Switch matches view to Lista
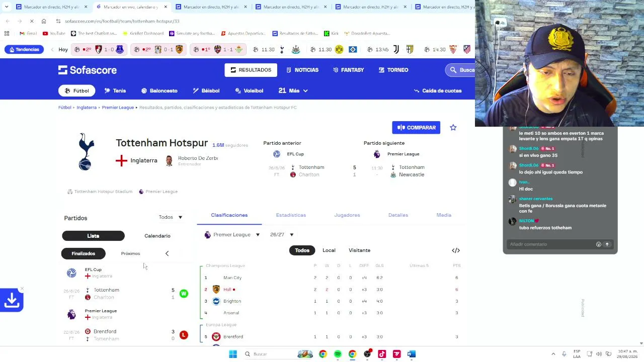 click(x=93, y=236)
